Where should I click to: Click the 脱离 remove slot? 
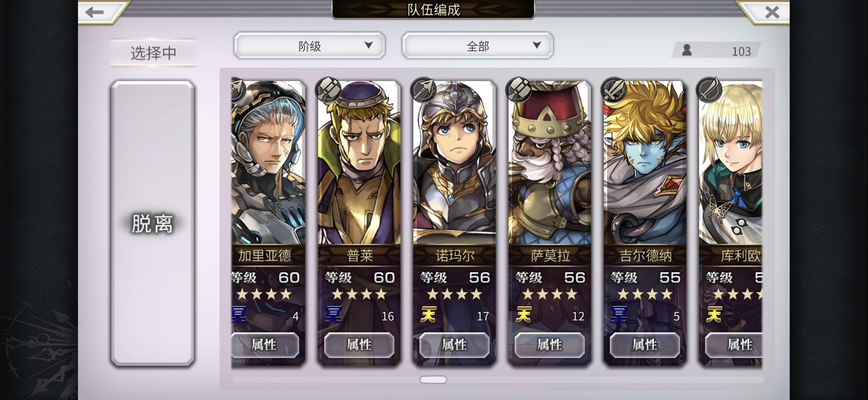(152, 223)
